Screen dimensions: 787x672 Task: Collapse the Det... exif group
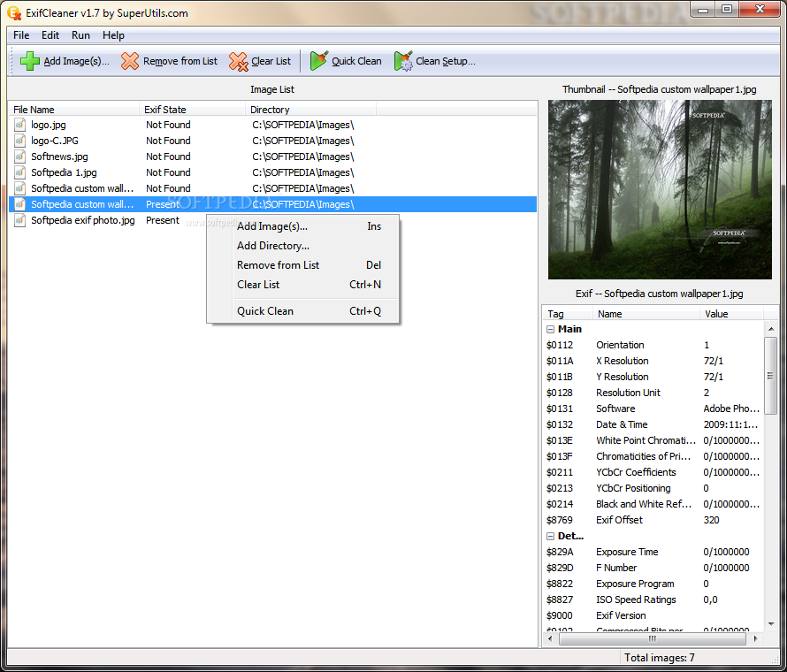[x=551, y=537]
